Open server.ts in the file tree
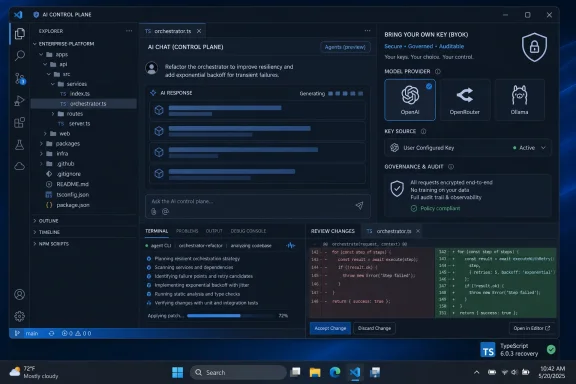The image size is (576, 384). pyautogui.click(x=79, y=124)
